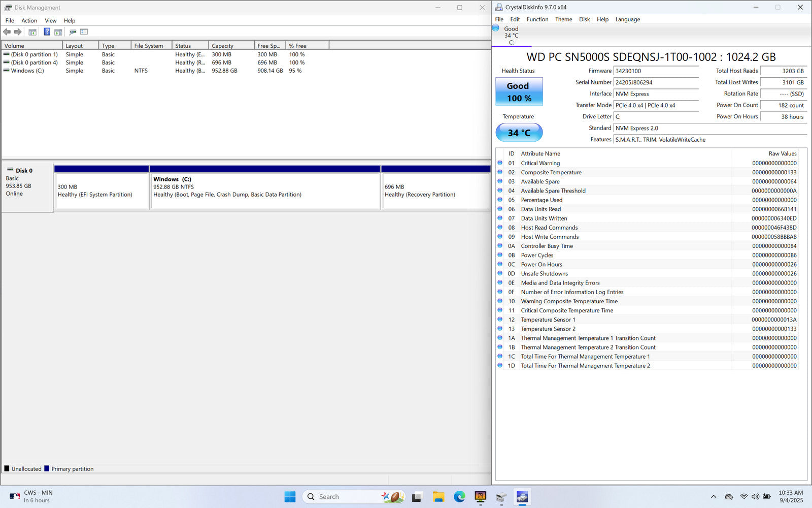This screenshot has width=812, height=508.
Task: Open the Theme menu in CrystalDiskInfo
Action: (563, 19)
